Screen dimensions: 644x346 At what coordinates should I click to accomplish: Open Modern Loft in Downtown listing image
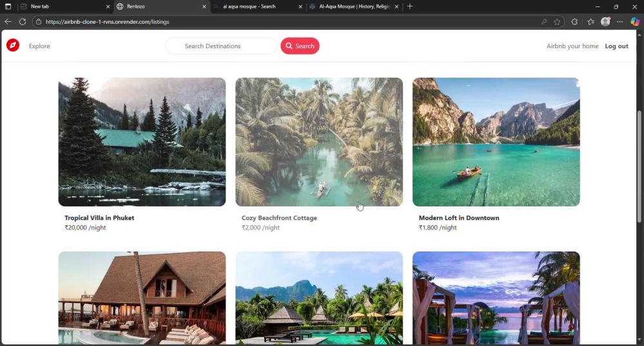[x=496, y=142]
